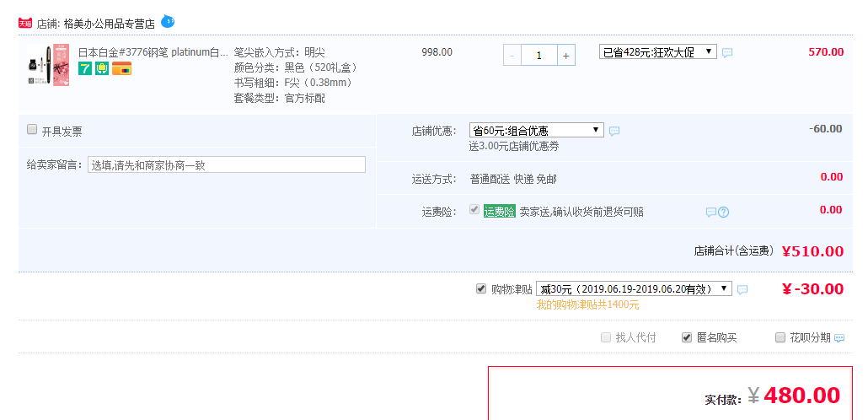This screenshot has height=420, width=868.
Task: Click the 书写粗细: F尖 (0.38mm) attribute text
Action: [x=292, y=83]
